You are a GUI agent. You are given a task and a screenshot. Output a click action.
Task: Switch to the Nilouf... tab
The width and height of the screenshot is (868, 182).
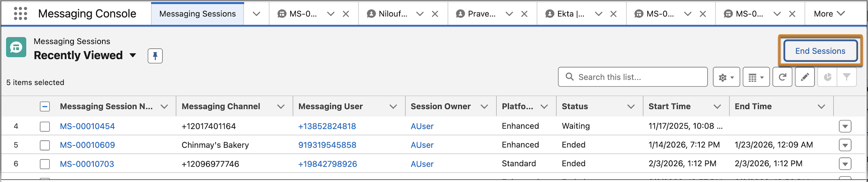click(x=387, y=14)
